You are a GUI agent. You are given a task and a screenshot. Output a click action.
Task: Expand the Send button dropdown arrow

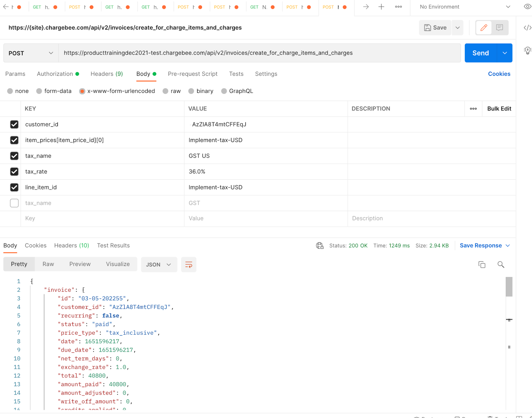click(505, 53)
